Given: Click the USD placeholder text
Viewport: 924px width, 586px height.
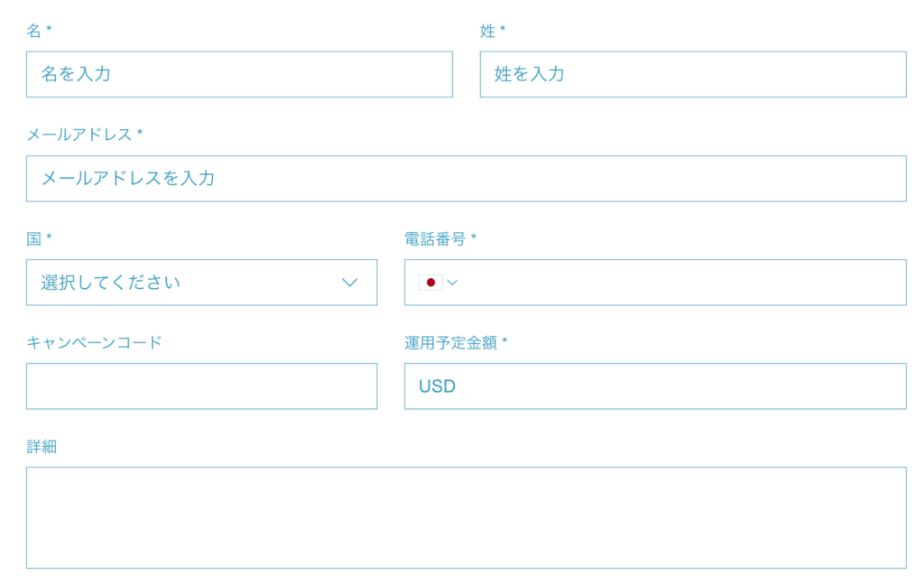Looking at the screenshot, I should point(437,386).
